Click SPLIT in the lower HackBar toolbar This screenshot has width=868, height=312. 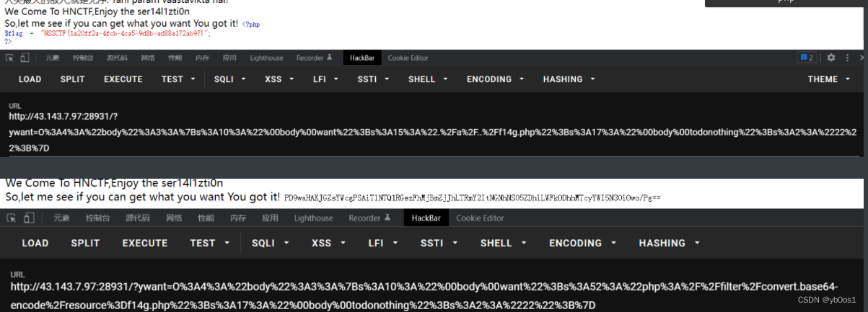[x=85, y=243]
